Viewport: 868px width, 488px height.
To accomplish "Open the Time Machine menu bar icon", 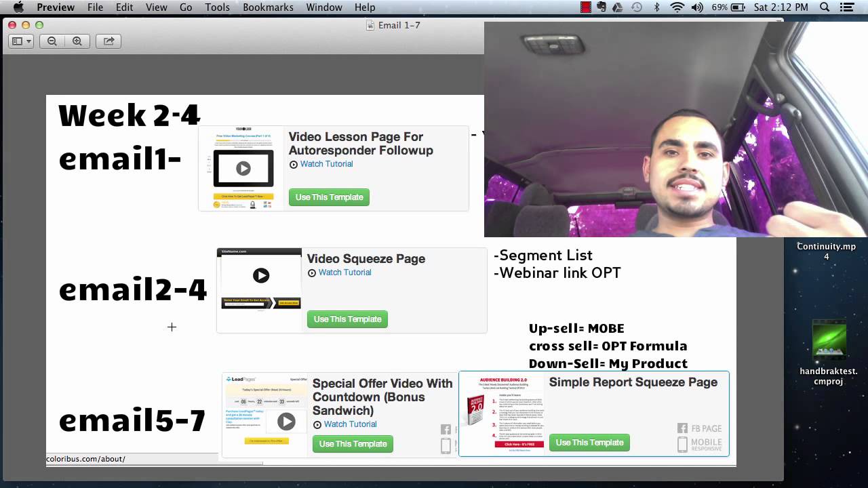I will point(637,7).
